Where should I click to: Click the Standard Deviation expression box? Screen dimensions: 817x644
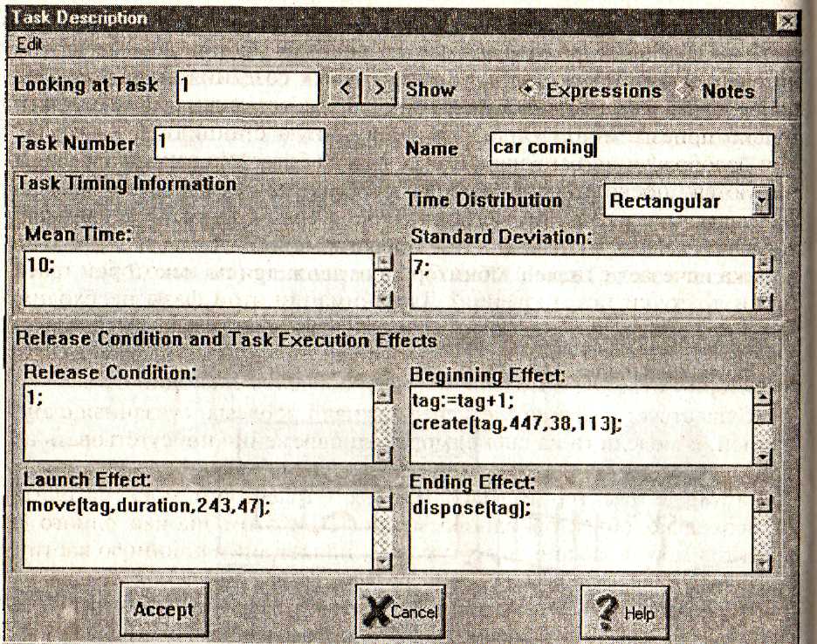582,282
